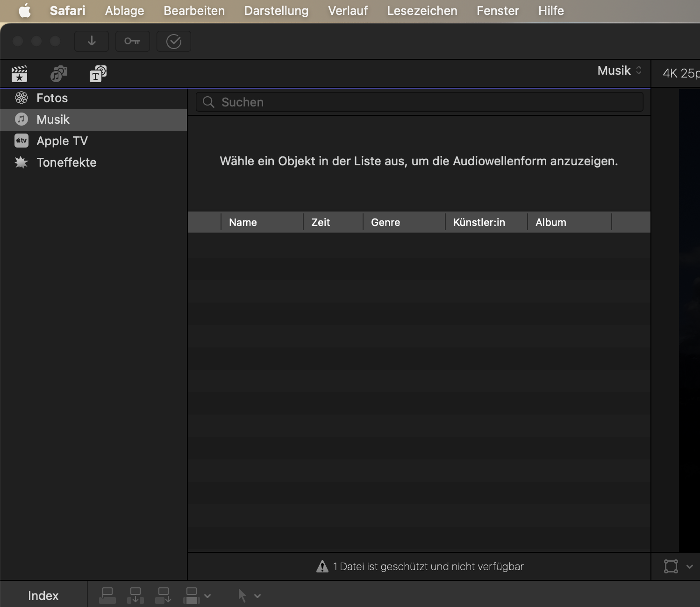This screenshot has height=607, width=700.
Task: Expand the Transform tool chevron menu
Action: 689,566
